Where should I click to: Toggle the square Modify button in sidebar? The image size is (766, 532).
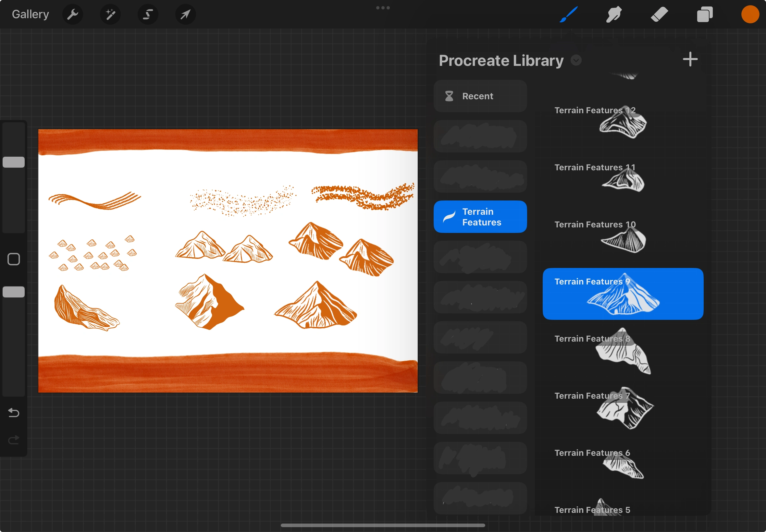point(14,259)
